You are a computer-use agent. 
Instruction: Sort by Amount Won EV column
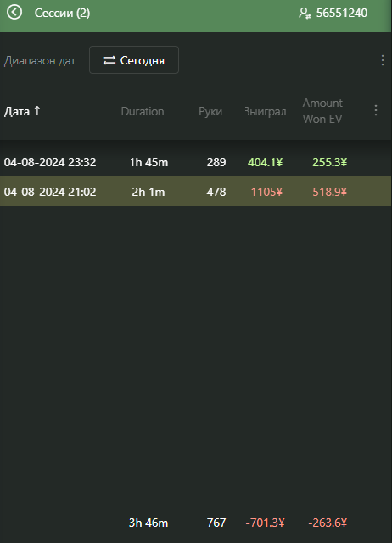click(x=322, y=111)
